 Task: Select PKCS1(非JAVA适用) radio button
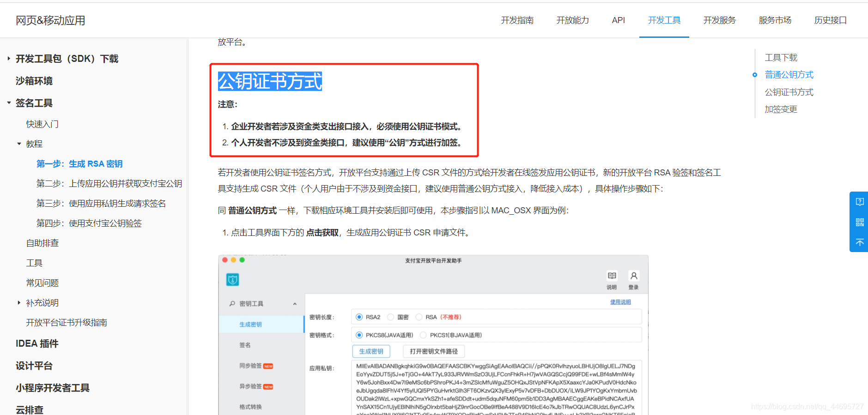click(423, 335)
